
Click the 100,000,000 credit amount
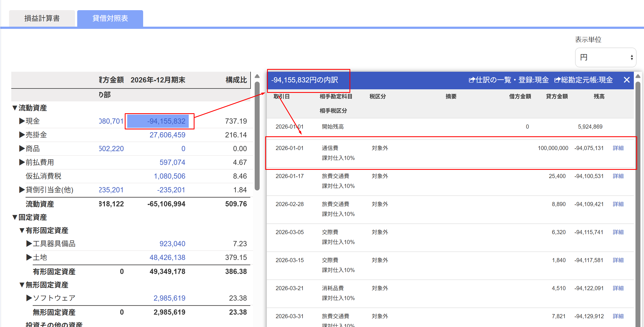553,148
